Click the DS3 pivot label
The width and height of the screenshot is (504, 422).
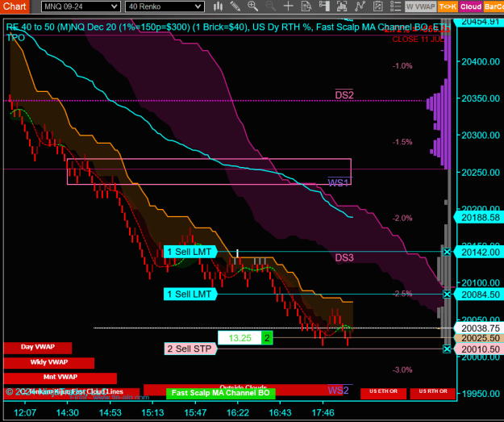coord(344,257)
